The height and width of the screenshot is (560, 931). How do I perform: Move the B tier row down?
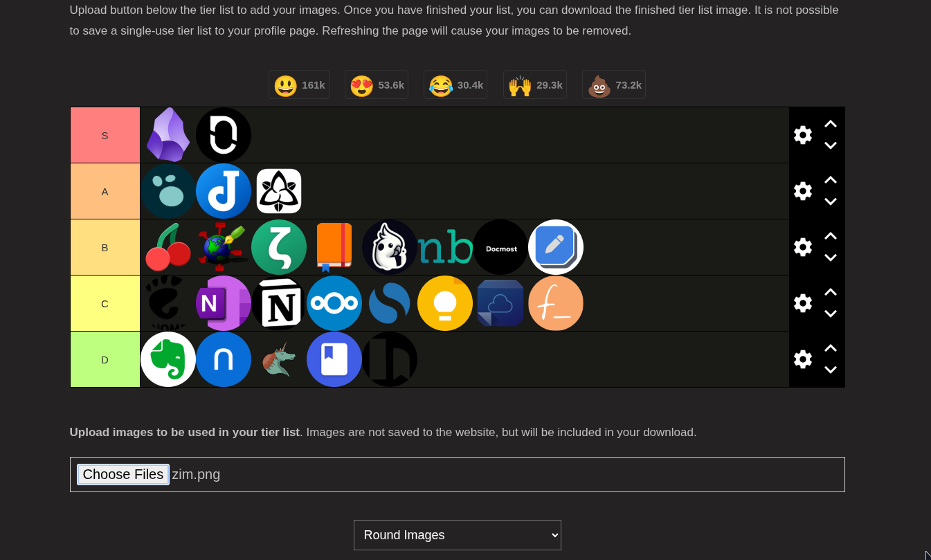831,258
